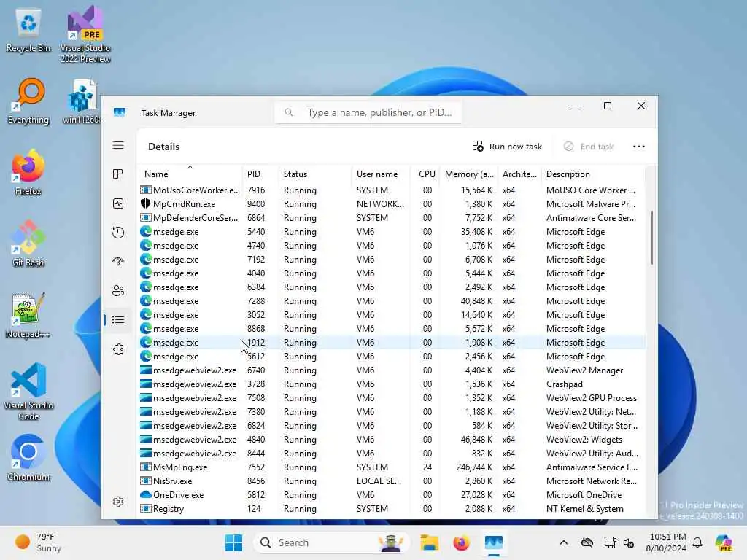Select the MoUsoCoreWorker.exe process row
The height and width of the screenshot is (560, 747).
tap(392, 190)
